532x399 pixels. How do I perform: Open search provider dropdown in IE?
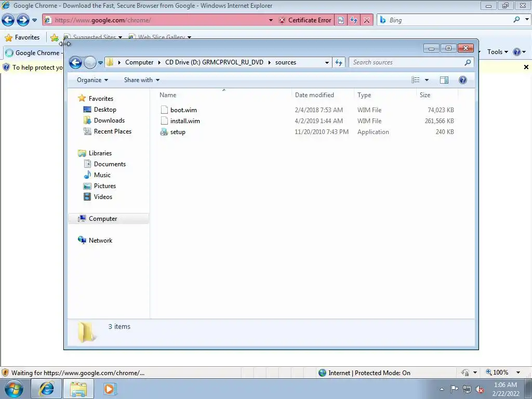click(x=527, y=20)
